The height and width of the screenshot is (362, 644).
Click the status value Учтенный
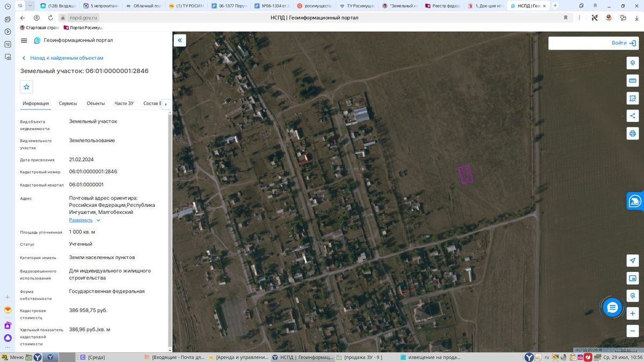coord(80,244)
